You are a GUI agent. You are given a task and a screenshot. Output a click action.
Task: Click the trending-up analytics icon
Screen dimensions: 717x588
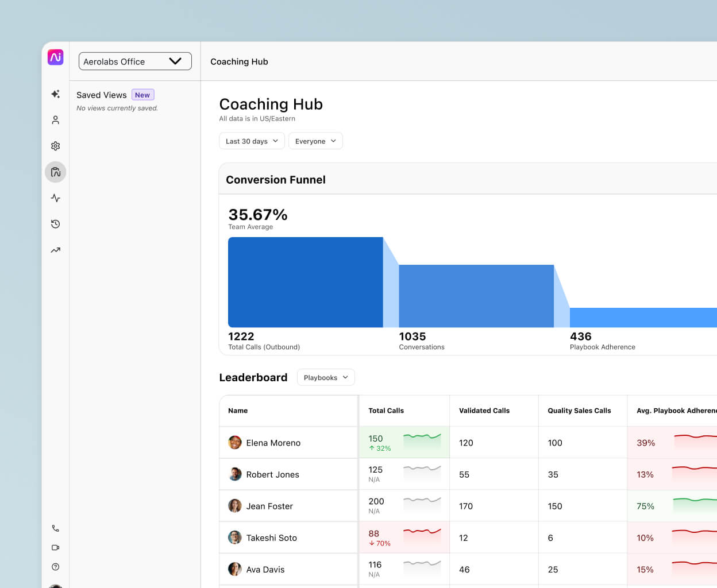(x=55, y=250)
